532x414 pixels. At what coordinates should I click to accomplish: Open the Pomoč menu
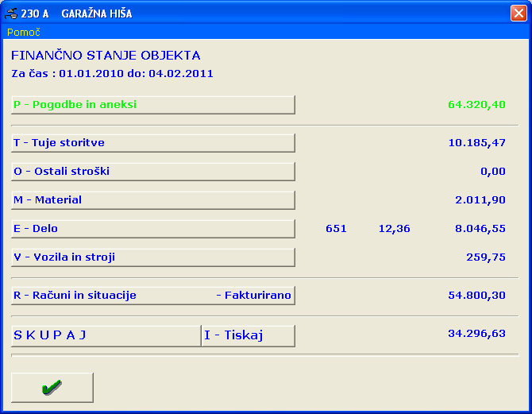[23, 33]
